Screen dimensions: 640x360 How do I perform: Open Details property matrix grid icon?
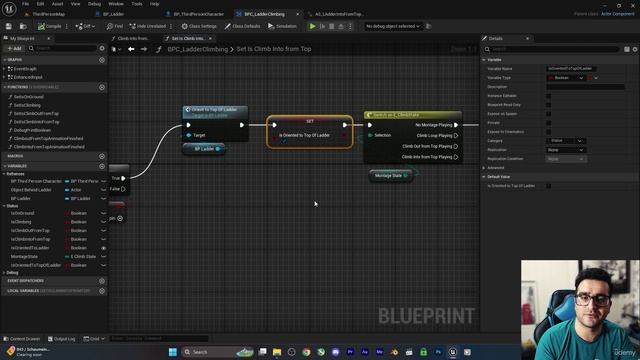pos(627,49)
